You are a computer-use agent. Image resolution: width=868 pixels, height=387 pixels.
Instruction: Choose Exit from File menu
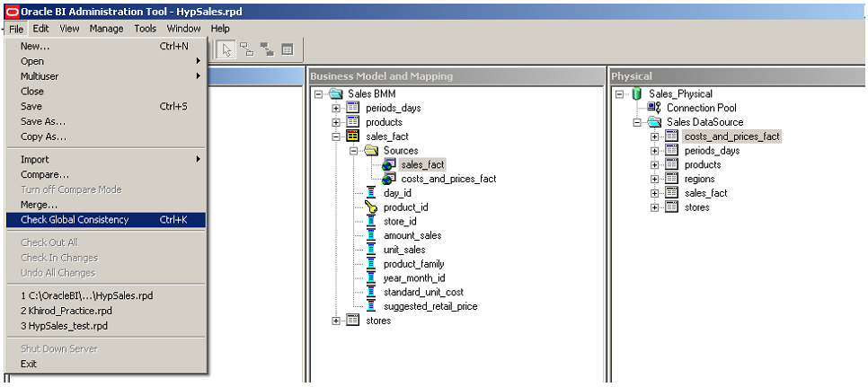(106, 364)
